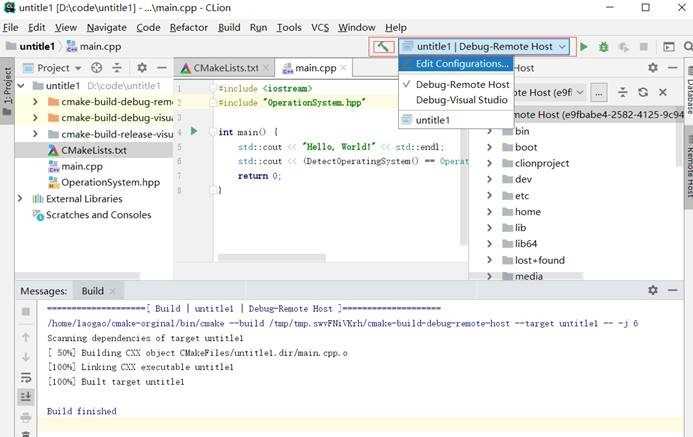
Task: Expand cmake-build-release-visual folder
Action: [x=35, y=134]
